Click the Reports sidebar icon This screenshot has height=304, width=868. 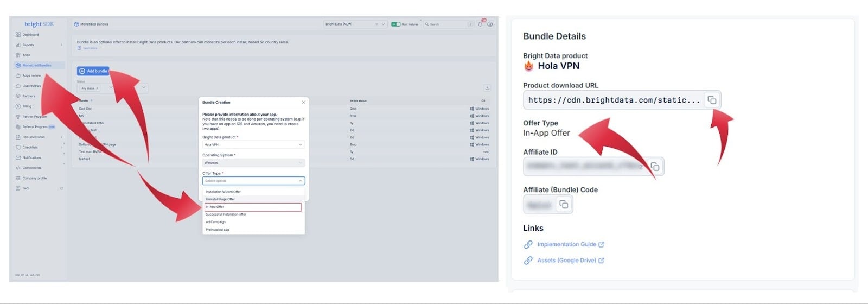coord(18,45)
